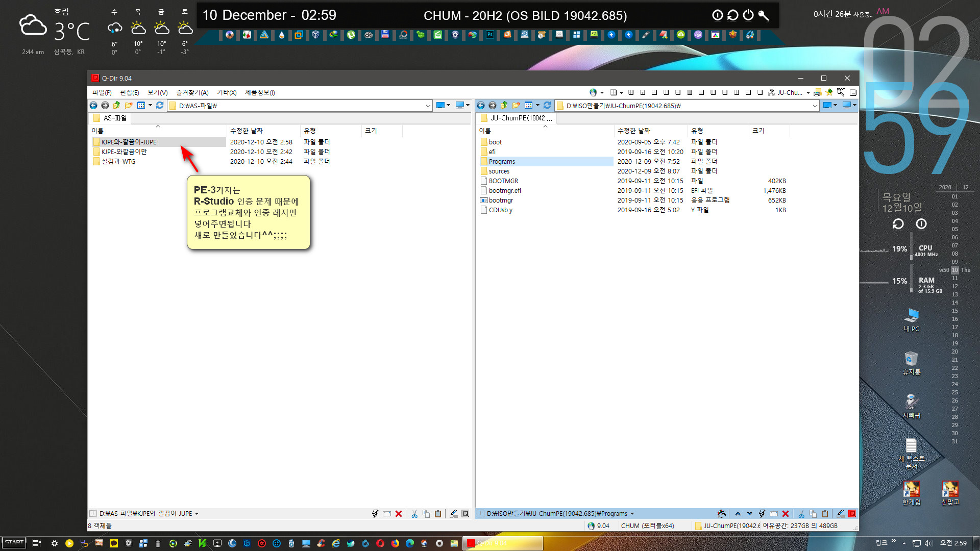Go up one folder in right pane
Viewport: 980px width, 551px height.
504,106
